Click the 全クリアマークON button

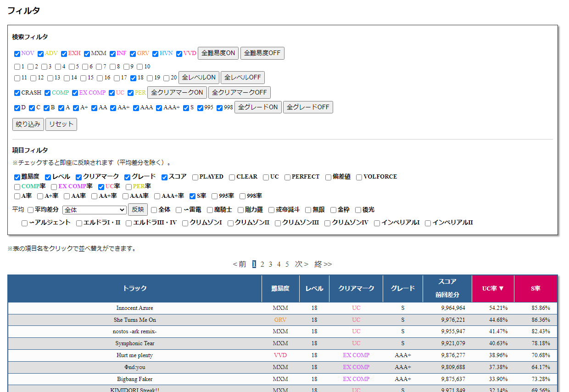point(177,92)
